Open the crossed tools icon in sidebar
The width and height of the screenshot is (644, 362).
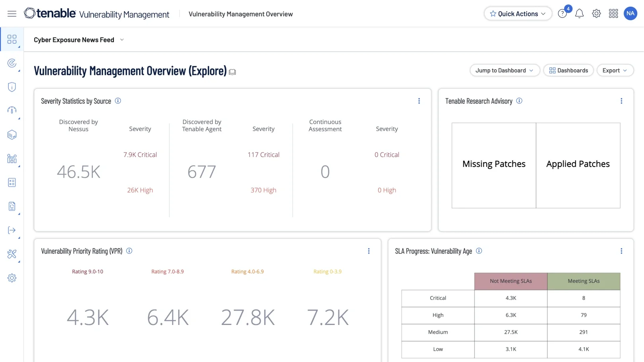click(12, 254)
